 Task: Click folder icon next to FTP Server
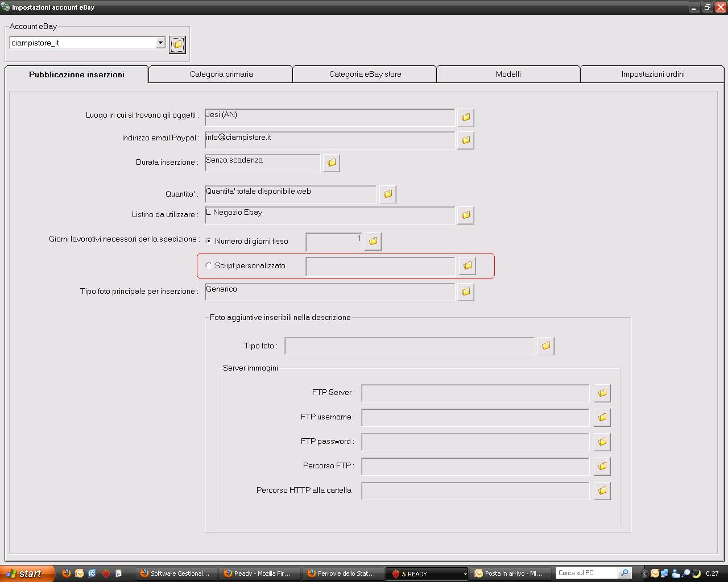602,393
